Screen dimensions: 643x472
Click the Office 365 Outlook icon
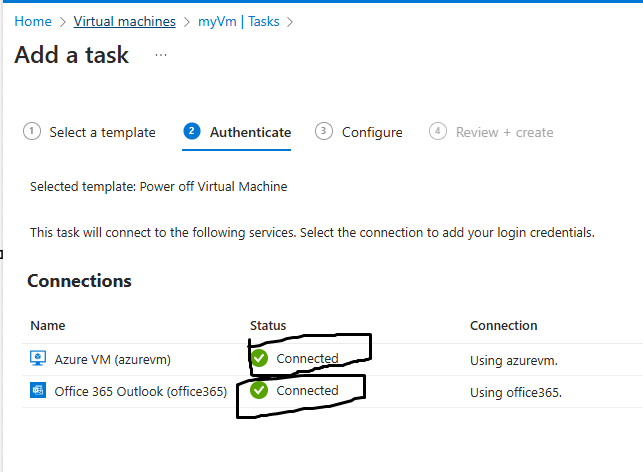[x=38, y=390]
